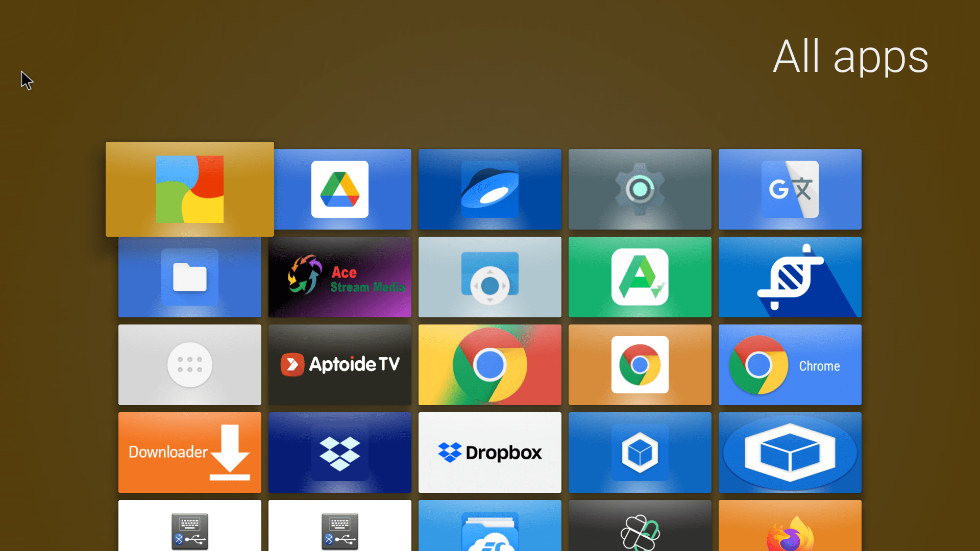The width and height of the screenshot is (980, 551).
Task: Open Dropbox cloud storage
Action: (x=490, y=452)
